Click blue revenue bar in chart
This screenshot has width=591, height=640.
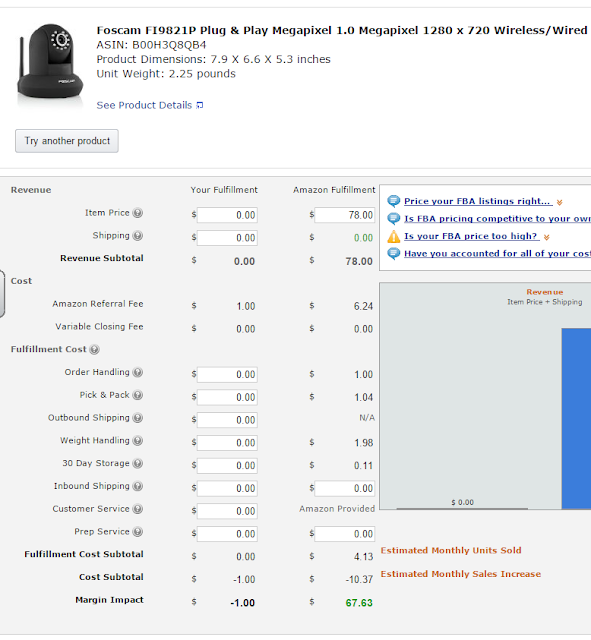click(576, 418)
